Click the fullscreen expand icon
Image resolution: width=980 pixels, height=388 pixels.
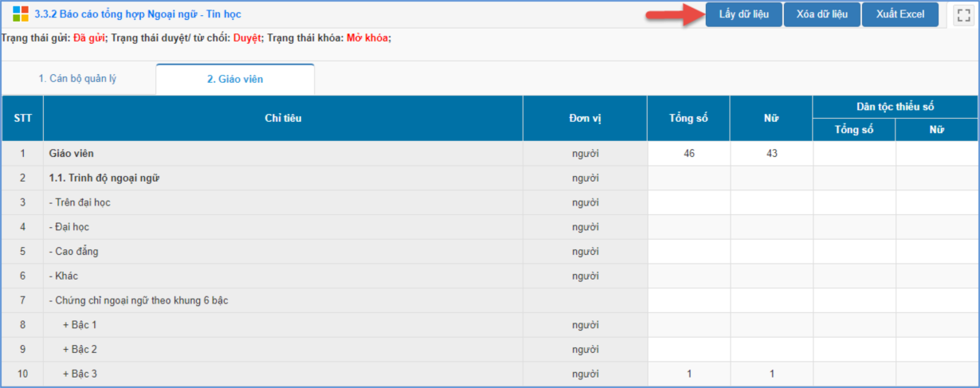pos(964,15)
